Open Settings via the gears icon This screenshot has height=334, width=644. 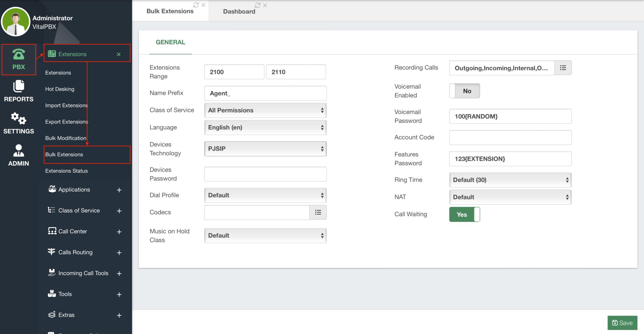click(x=19, y=119)
